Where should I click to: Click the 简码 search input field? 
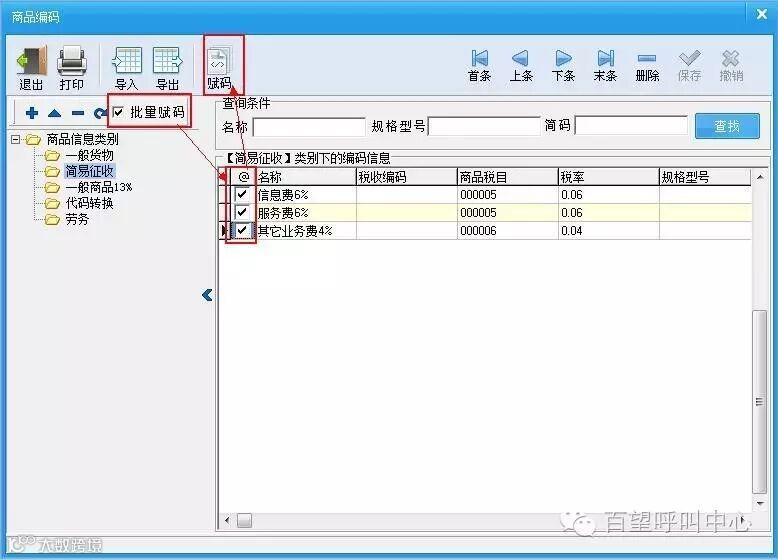[x=631, y=125]
